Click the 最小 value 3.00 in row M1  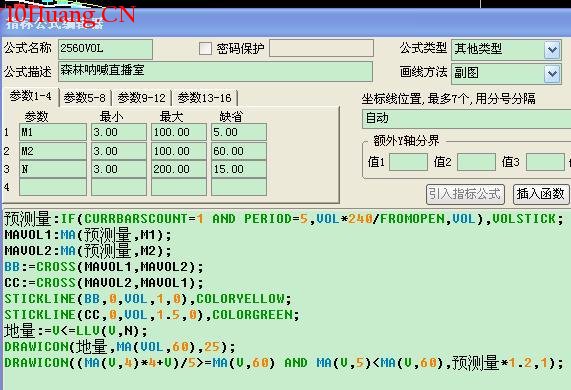tap(119, 132)
